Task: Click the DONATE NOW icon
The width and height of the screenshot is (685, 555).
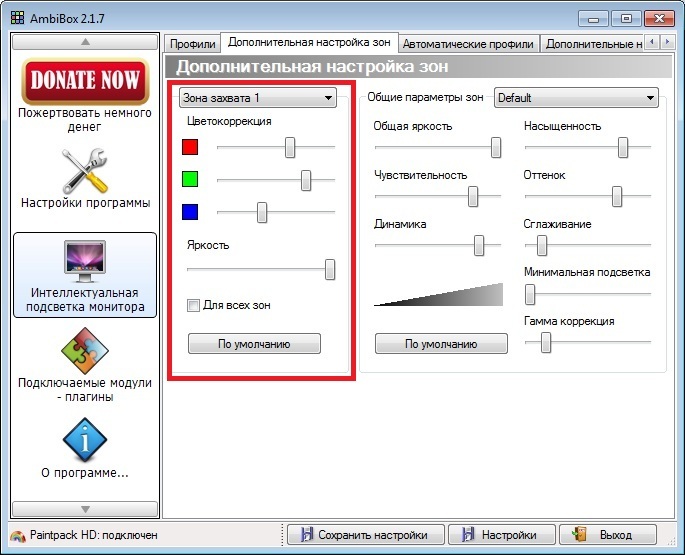Action: click(x=85, y=80)
